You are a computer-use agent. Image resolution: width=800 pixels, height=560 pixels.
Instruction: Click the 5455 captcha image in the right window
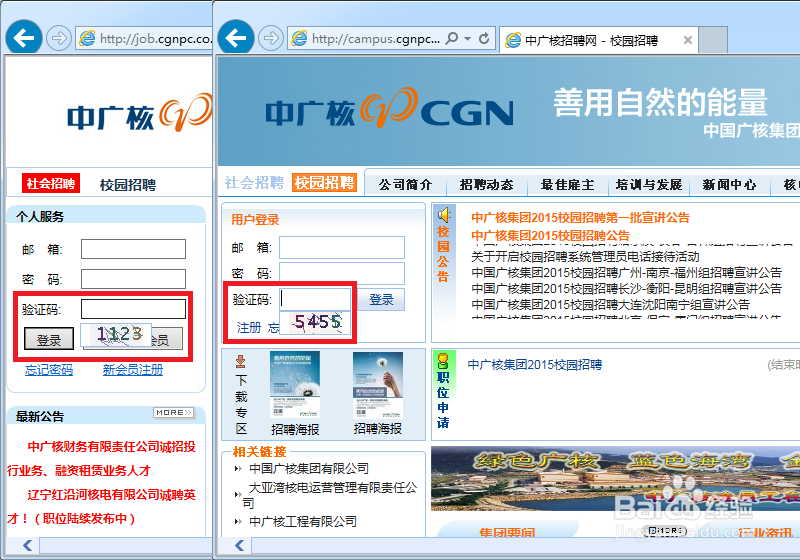(x=315, y=322)
